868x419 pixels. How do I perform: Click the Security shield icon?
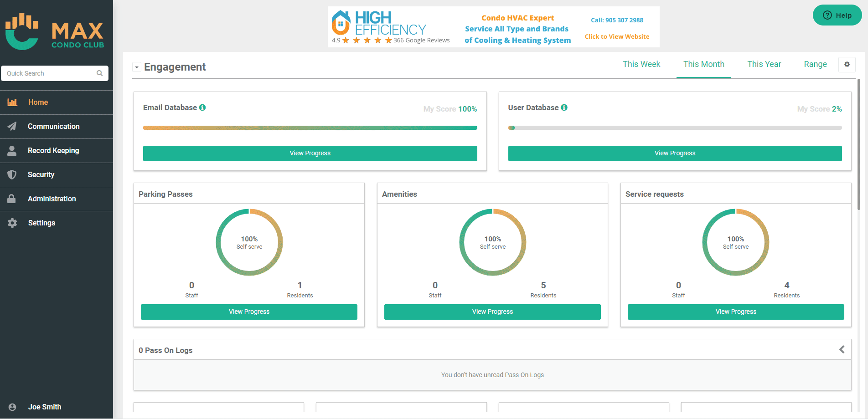coord(12,175)
